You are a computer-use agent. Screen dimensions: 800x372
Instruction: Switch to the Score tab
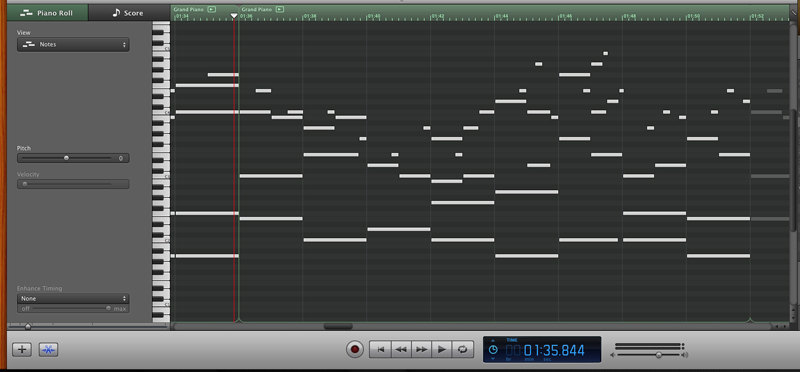coord(129,13)
